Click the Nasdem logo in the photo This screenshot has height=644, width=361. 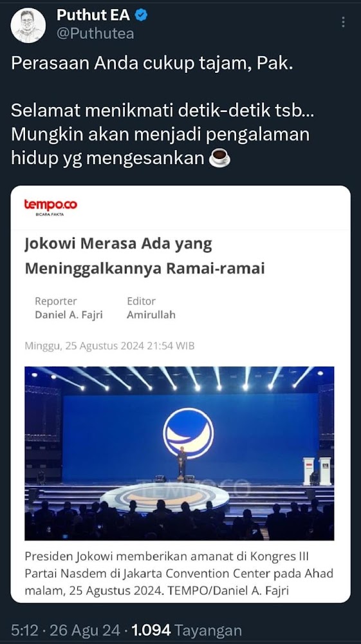click(189, 433)
